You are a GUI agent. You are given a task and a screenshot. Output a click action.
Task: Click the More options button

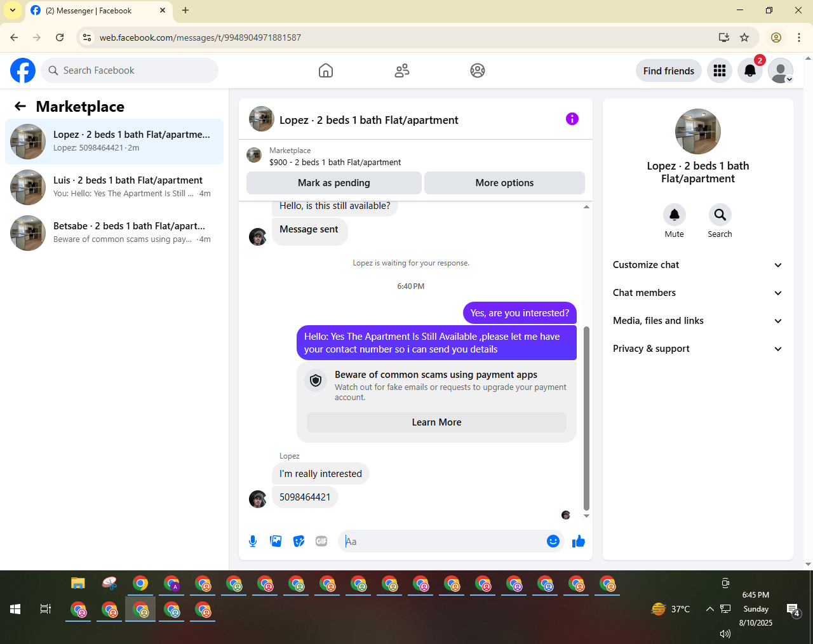504,183
